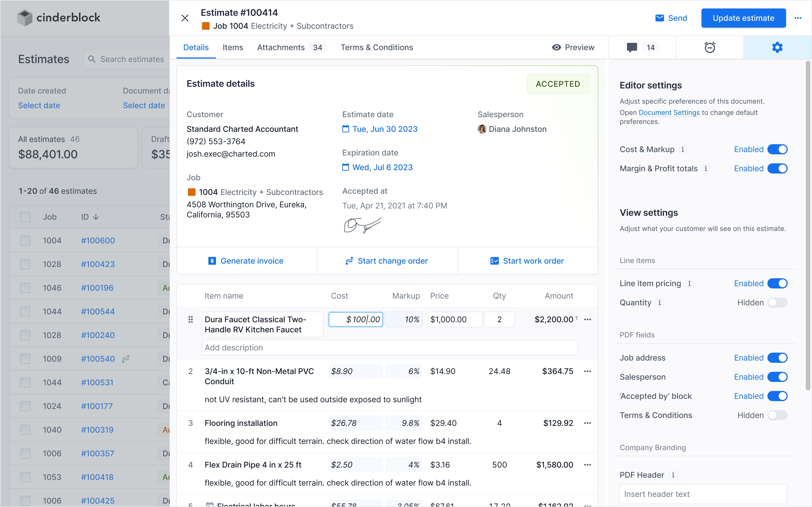Click the Preview eye icon
This screenshot has width=812, height=507.
coord(556,47)
